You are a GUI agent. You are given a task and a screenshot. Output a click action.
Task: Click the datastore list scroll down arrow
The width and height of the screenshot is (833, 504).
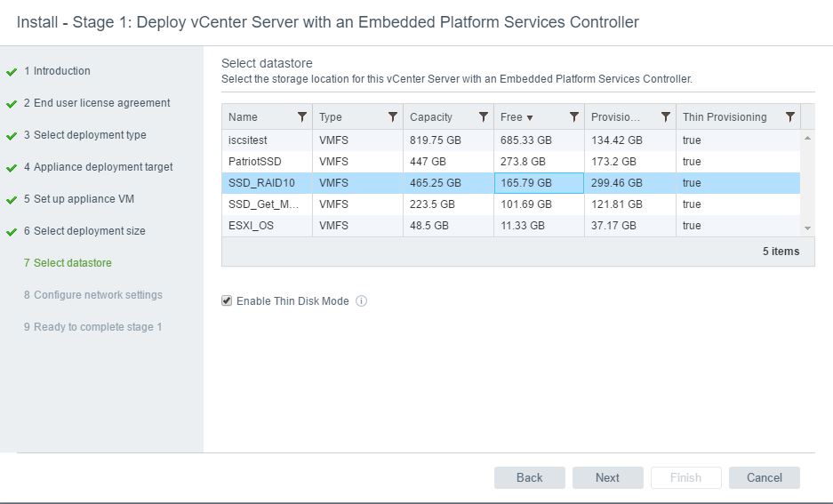[x=807, y=228]
